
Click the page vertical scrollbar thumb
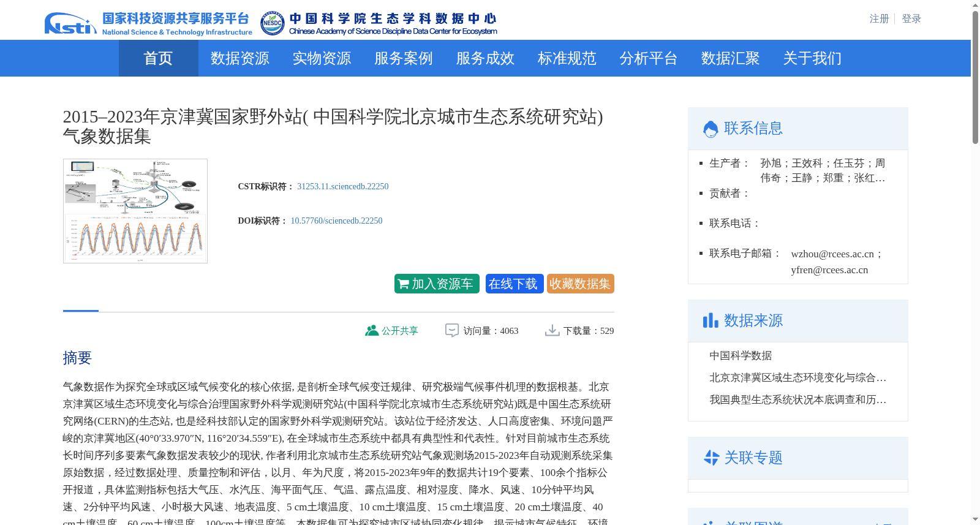click(975, 77)
